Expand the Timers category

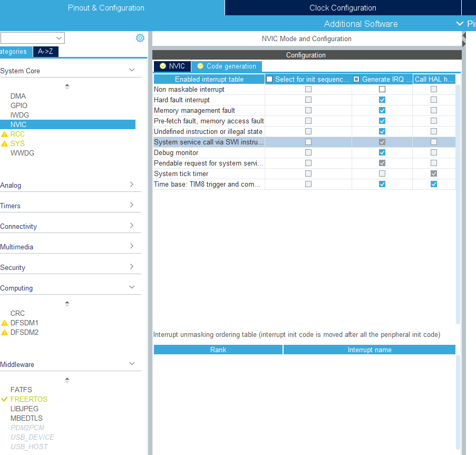click(x=132, y=205)
